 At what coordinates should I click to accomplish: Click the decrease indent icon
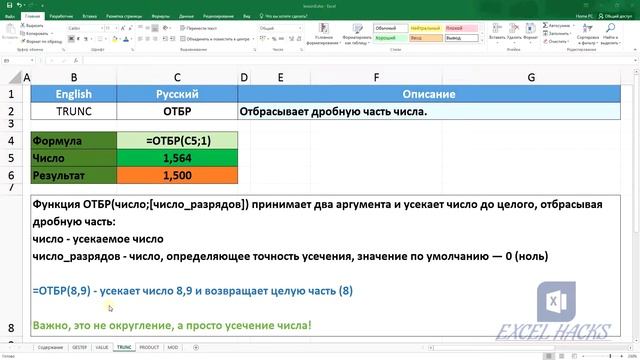click(x=165, y=39)
